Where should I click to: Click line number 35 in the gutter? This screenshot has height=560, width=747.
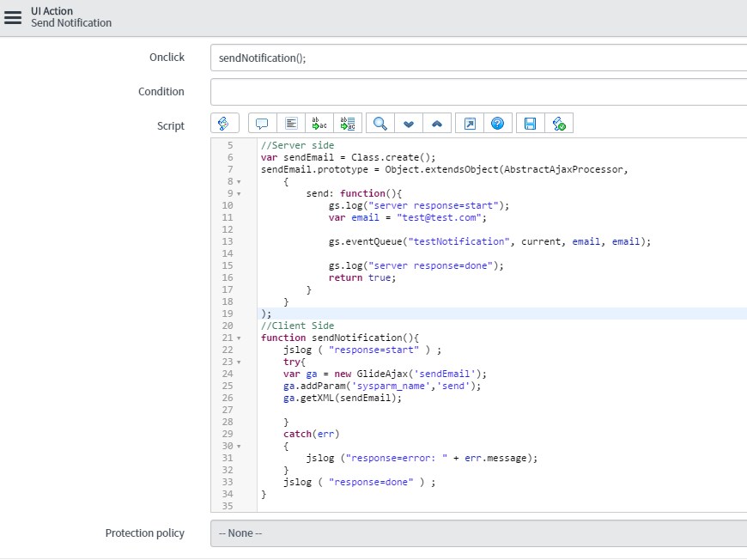point(228,506)
